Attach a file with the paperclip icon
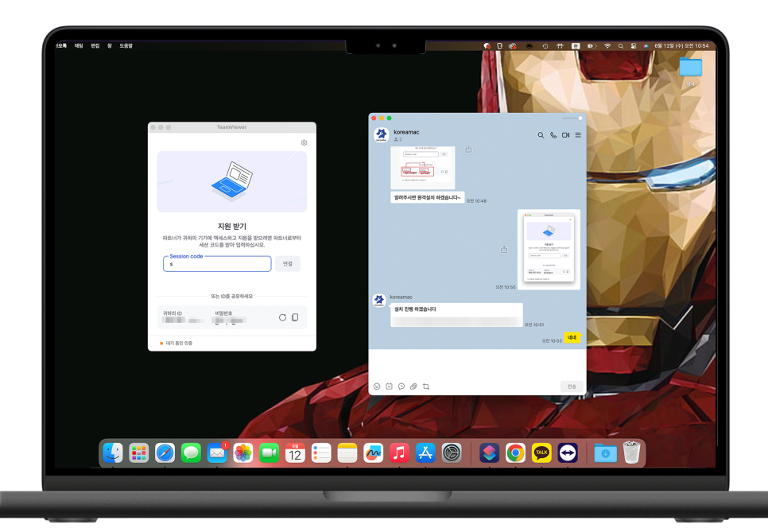 413,386
